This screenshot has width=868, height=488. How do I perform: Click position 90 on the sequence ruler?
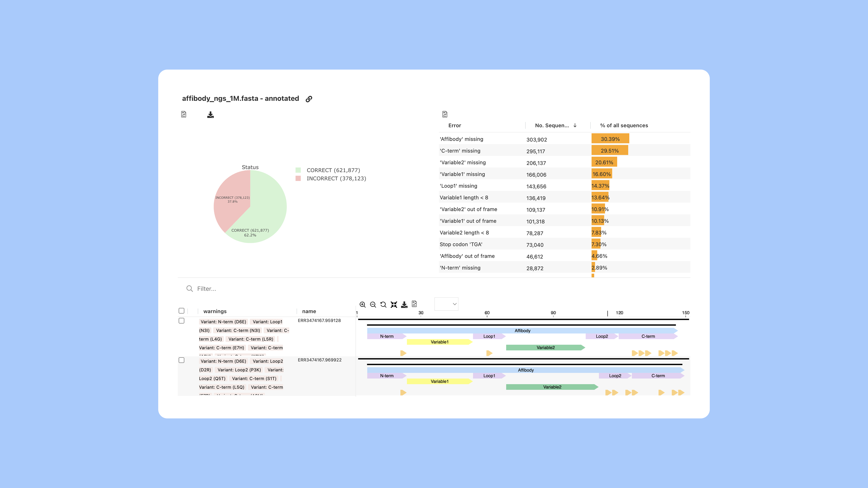(553, 313)
